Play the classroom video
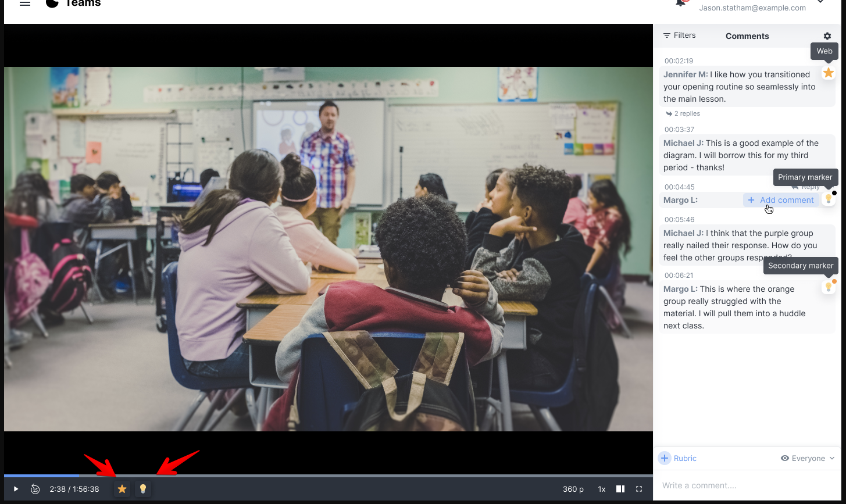This screenshot has width=846, height=504. (16, 489)
